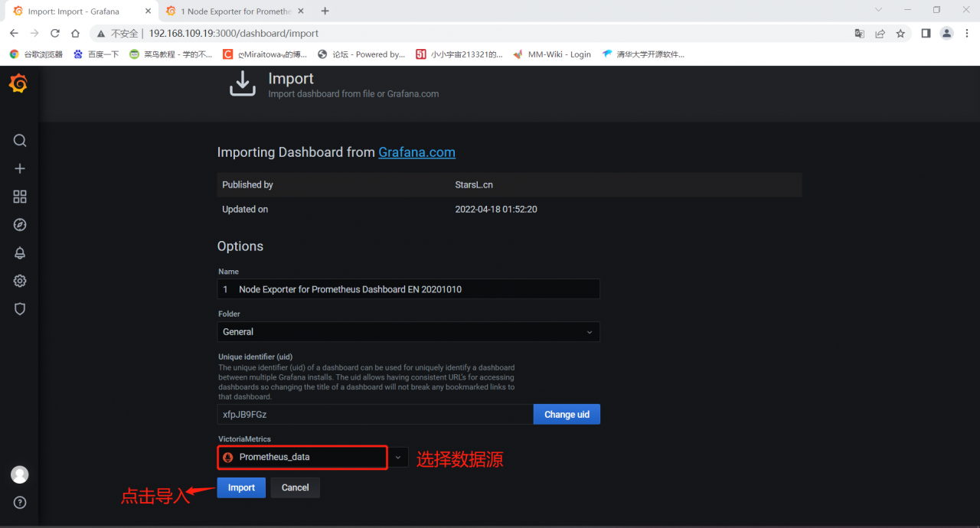Close the Node Exporter for Prometheus tab
Image resolution: width=980 pixels, height=528 pixels.
coord(301,11)
